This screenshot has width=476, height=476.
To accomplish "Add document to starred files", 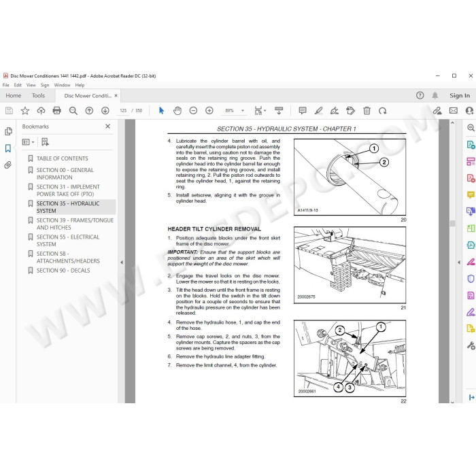I will click(25, 110).
